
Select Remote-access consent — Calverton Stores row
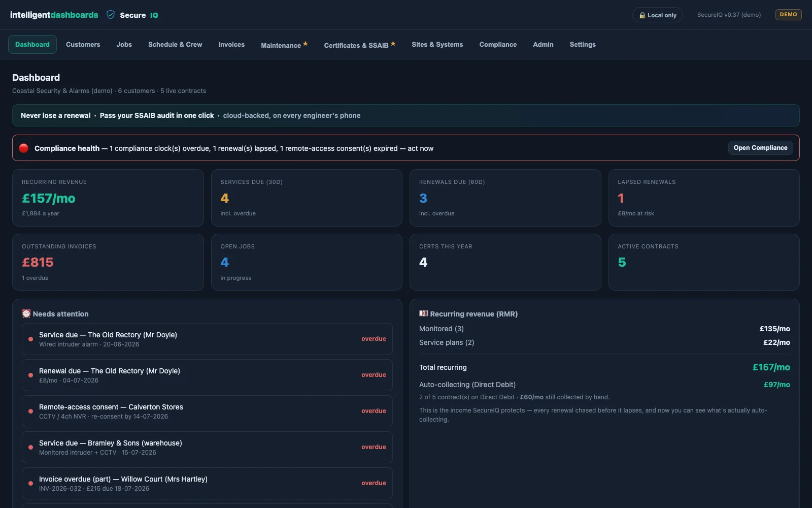point(207,411)
